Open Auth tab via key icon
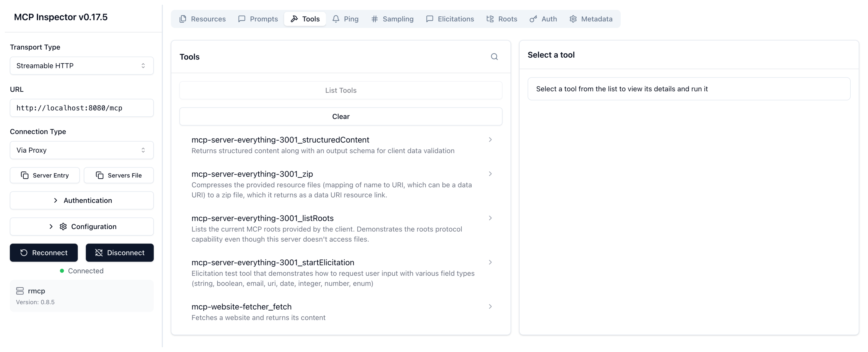The height and width of the screenshot is (352, 868). click(x=533, y=19)
